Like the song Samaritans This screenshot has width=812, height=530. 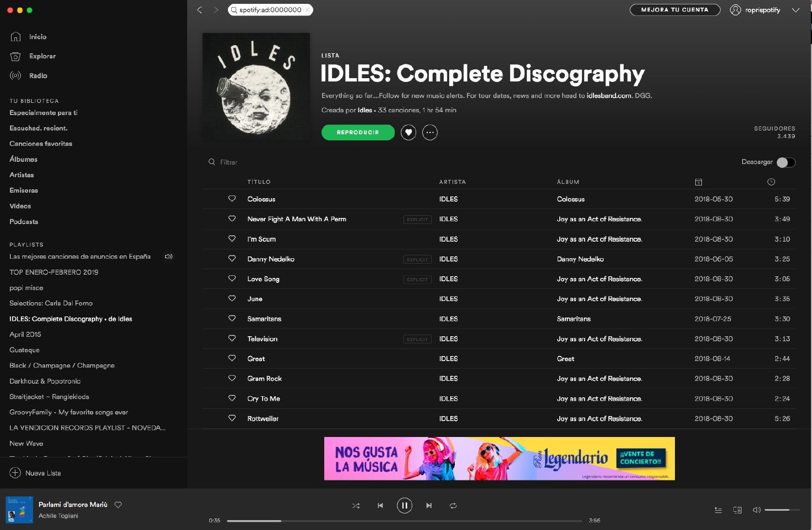click(232, 319)
